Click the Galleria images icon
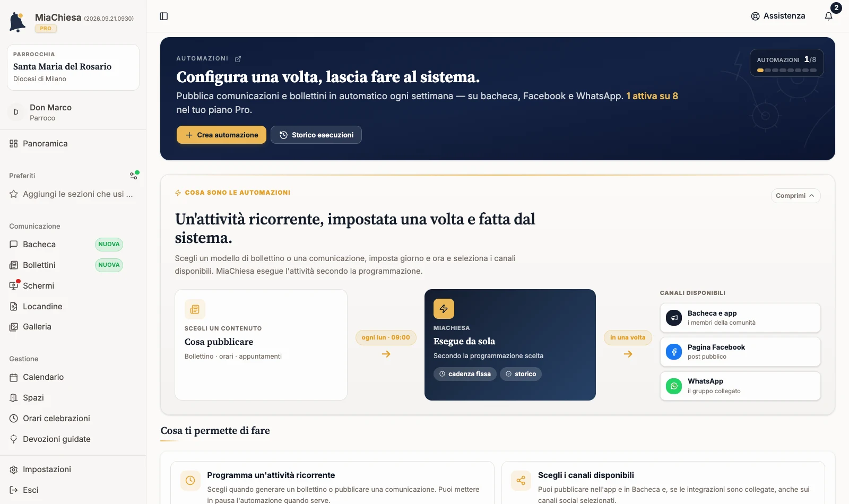Viewport: 849px width, 504px height. click(14, 327)
